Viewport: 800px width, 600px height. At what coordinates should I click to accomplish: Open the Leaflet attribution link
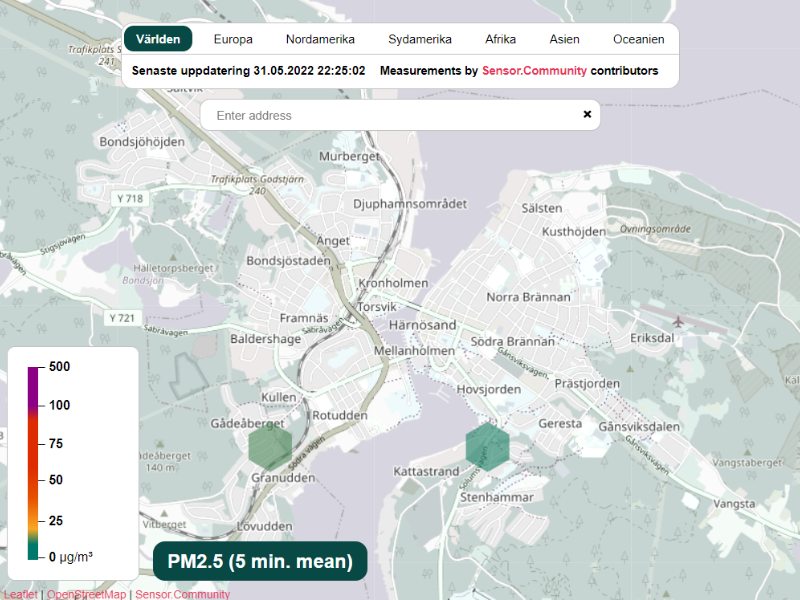20,594
